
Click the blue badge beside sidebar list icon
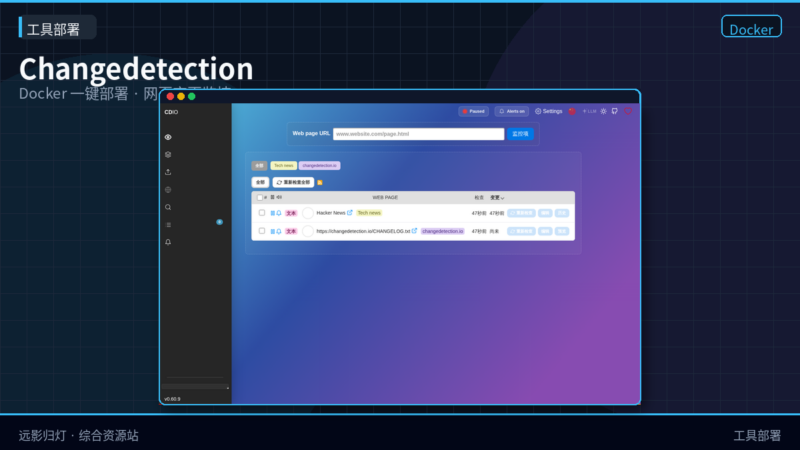219,222
